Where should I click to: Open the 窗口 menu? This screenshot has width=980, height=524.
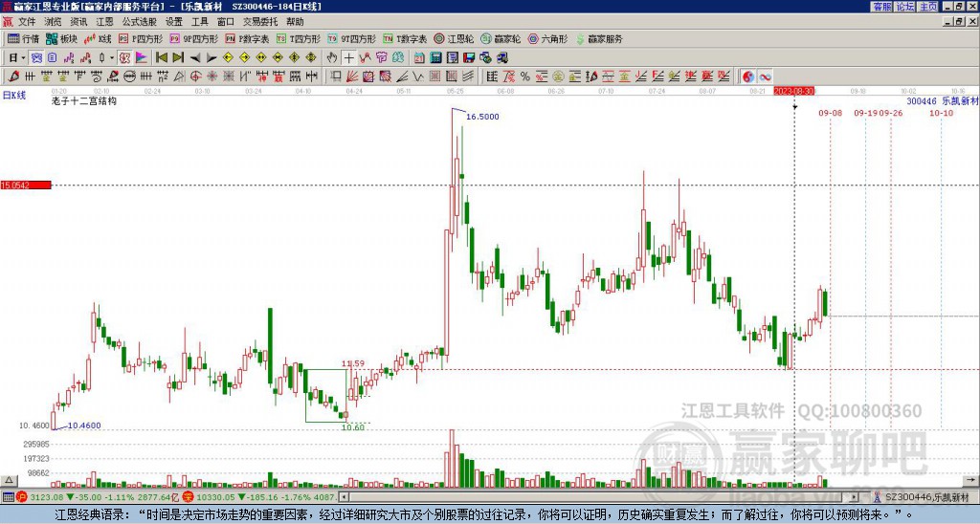click(x=226, y=22)
